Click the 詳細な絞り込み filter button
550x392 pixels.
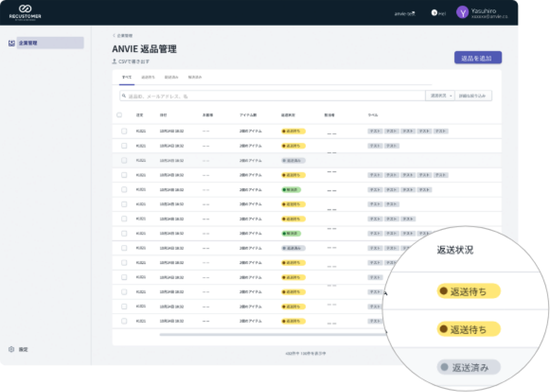473,96
